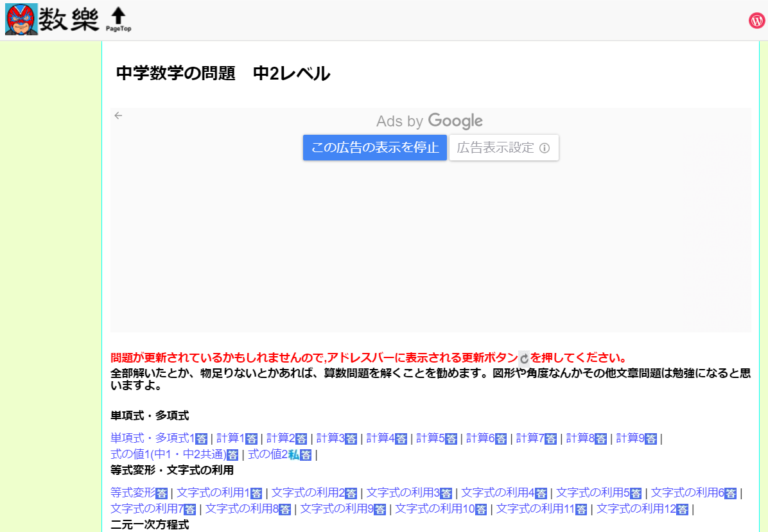The width and height of the screenshot is (768, 532).
Task: Open the 文字式の利用5 link
Action: pyautogui.click(x=593, y=493)
